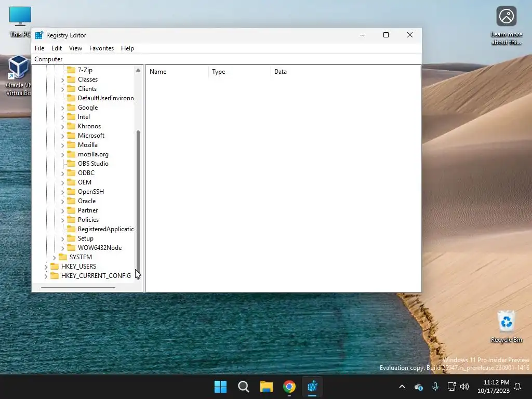
Task: Expand the SYSTEM key
Action: click(x=54, y=258)
